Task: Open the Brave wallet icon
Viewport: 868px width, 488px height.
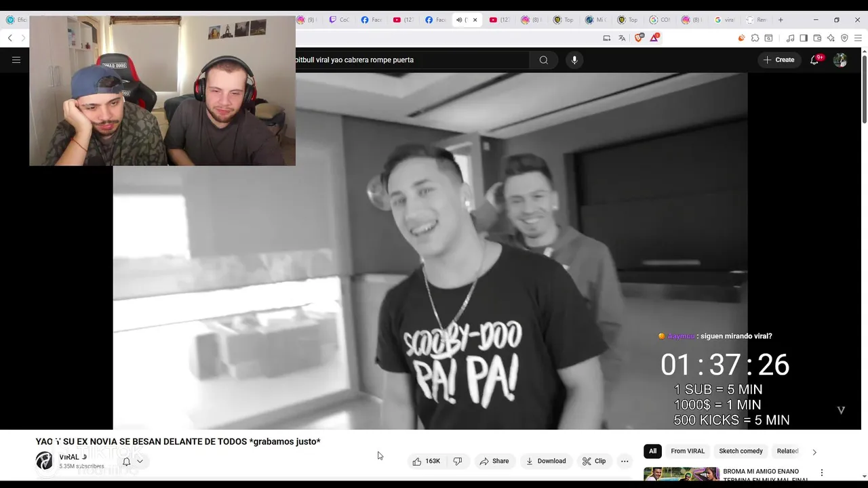Action: tap(817, 38)
